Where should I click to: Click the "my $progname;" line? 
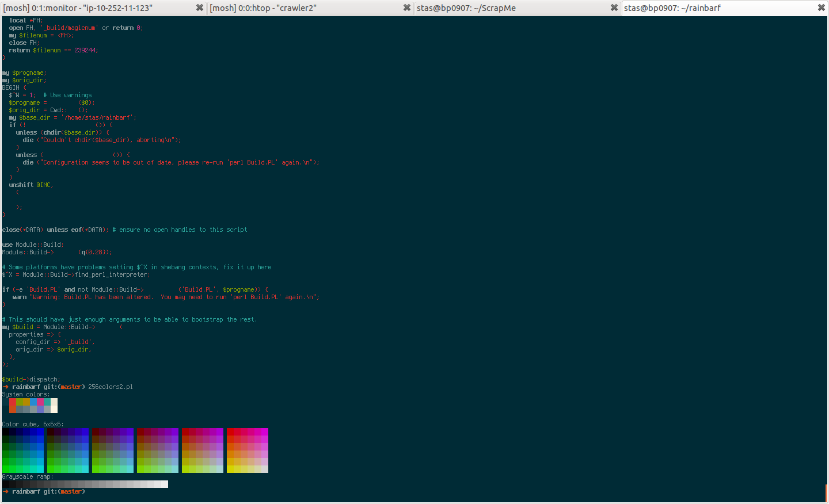(x=24, y=73)
